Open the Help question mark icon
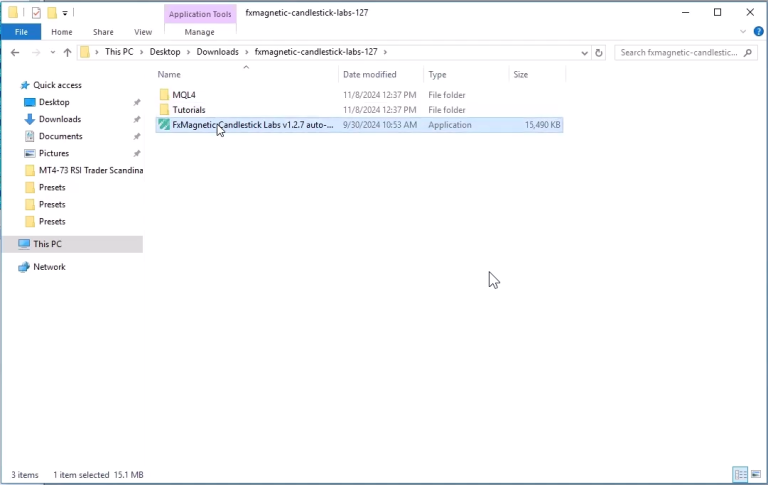The height and width of the screenshot is (485, 768). (x=758, y=31)
